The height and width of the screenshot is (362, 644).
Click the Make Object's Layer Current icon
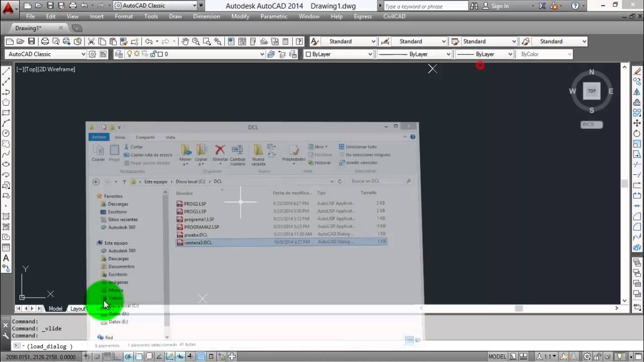[271, 54]
